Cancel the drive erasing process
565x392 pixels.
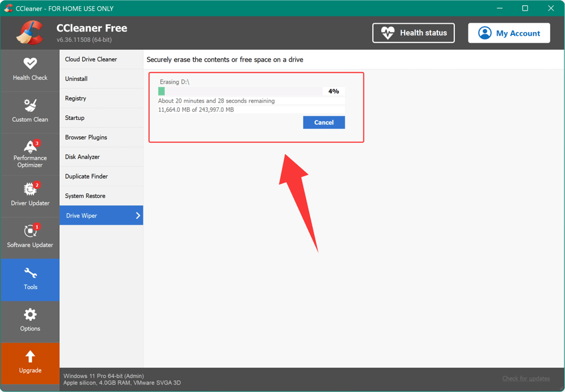click(x=324, y=123)
